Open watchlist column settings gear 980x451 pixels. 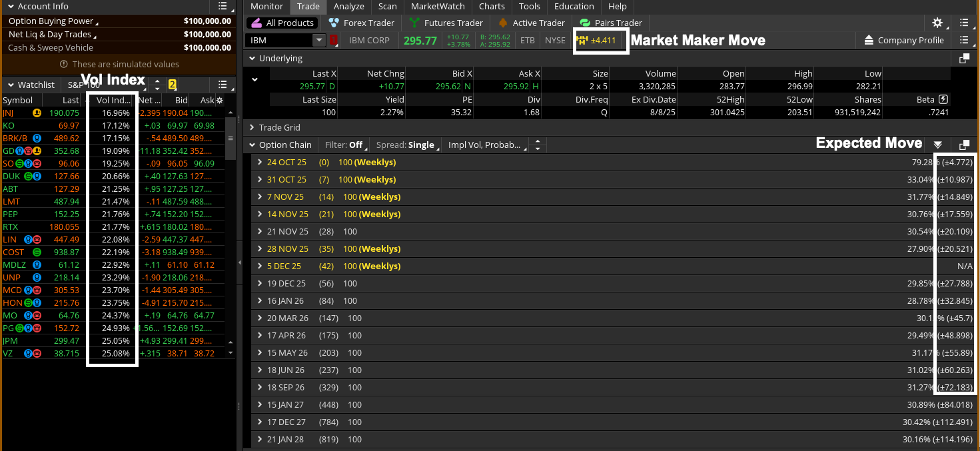pyautogui.click(x=220, y=100)
